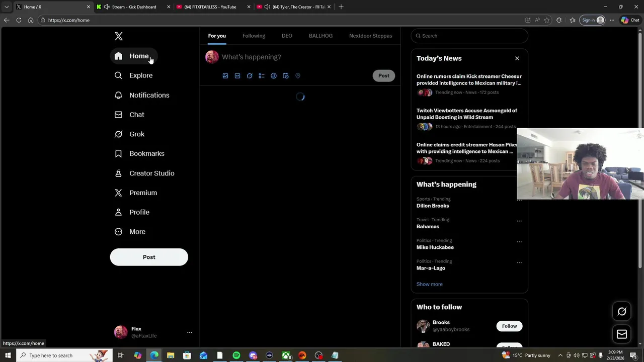Click the x.com address bar
644x362 pixels.
(x=282, y=20)
